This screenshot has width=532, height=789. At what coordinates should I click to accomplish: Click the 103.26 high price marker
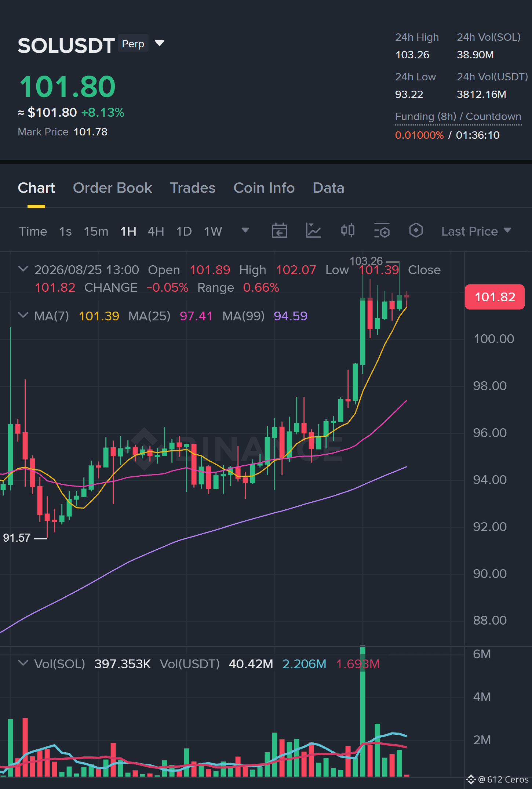coord(366,261)
